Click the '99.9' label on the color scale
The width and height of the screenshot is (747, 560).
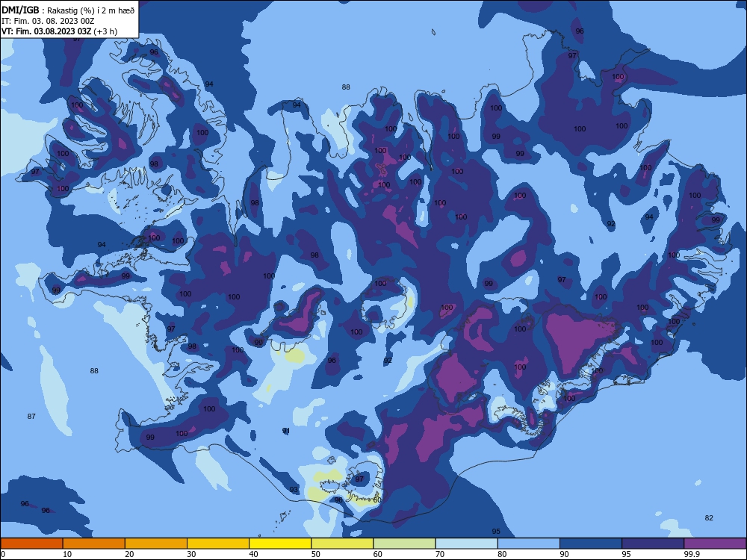click(692, 554)
